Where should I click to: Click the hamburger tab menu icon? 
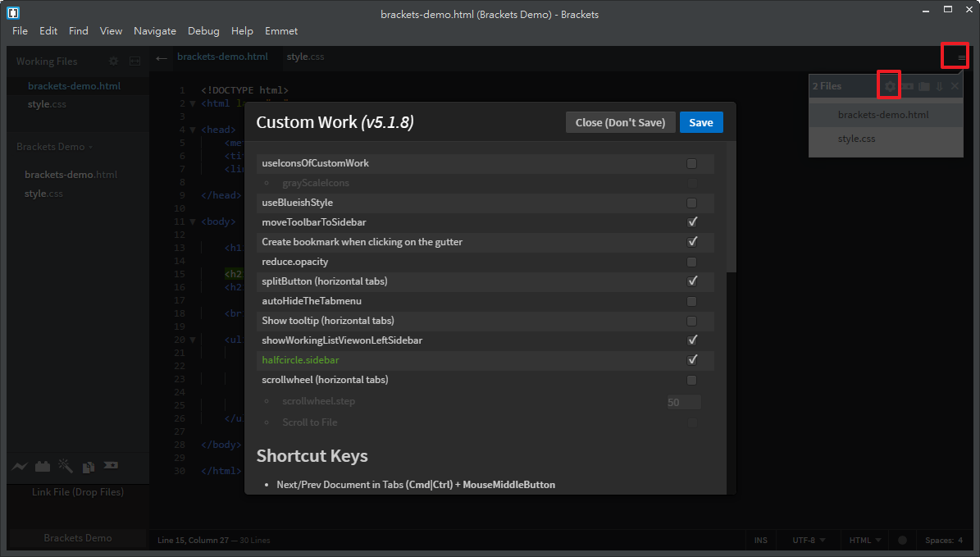click(x=961, y=57)
